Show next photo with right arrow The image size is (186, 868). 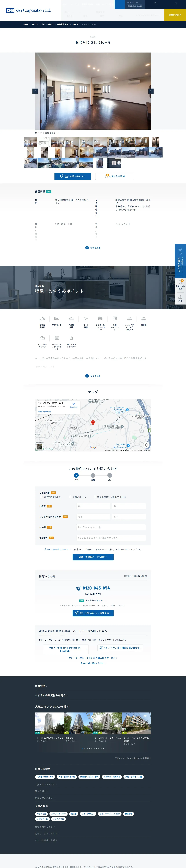point(151,91)
